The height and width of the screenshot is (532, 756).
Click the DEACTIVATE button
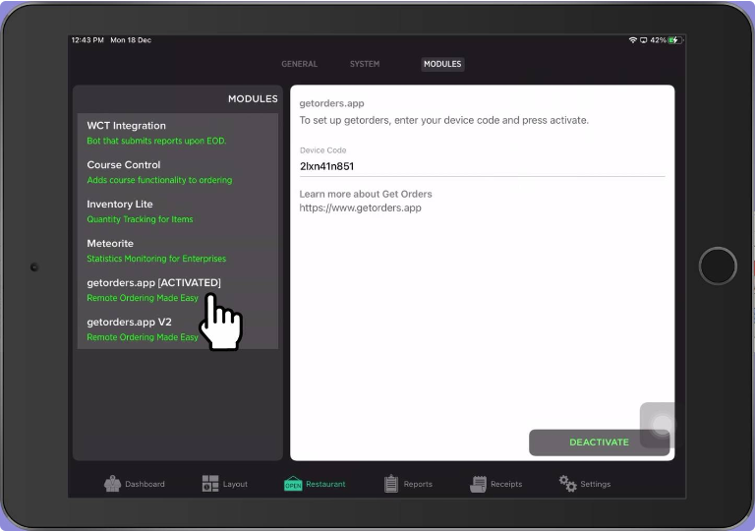pos(599,443)
